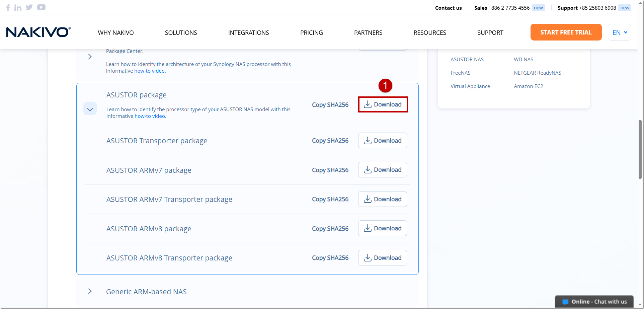
Task: Jump to Amazon EC2 in sidebar
Action: click(529, 86)
